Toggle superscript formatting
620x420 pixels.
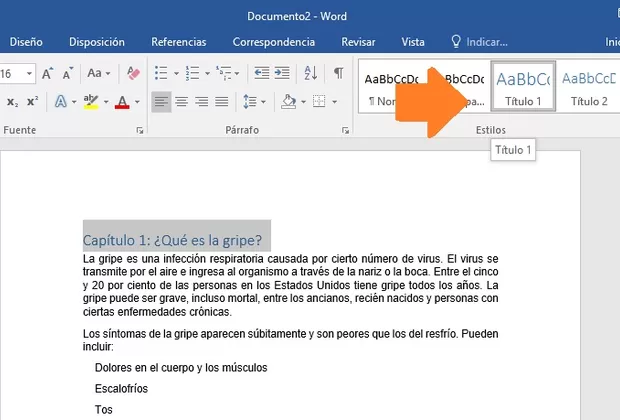(32, 101)
